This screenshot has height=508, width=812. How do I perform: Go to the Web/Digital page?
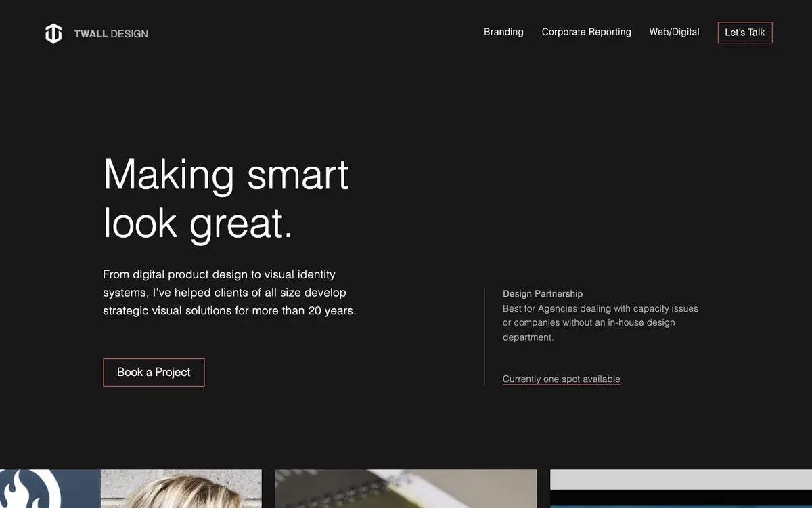[x=674, y=32]
